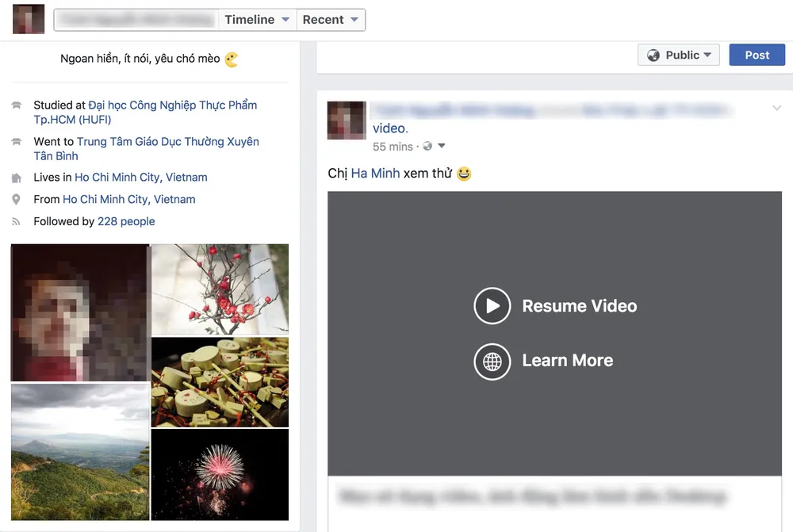793x532 pixels.
Task: Click the RSS follower icon beside Followed by
Action: (x=17, y=222)
